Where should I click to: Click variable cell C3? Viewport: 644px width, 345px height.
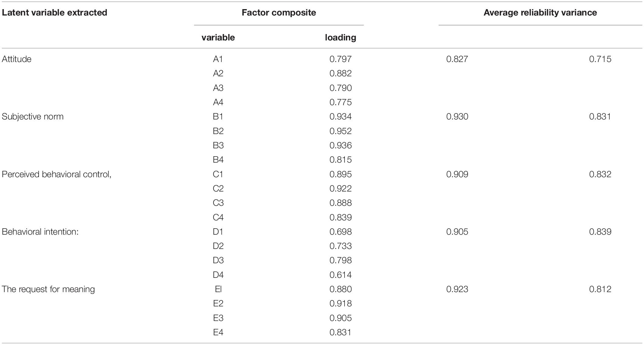(x=218, y=203)
